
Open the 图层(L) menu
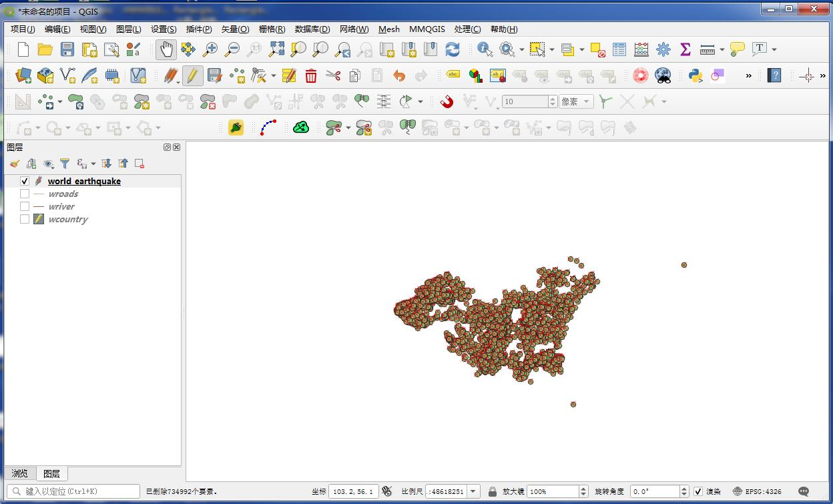(x=128, y=29)
